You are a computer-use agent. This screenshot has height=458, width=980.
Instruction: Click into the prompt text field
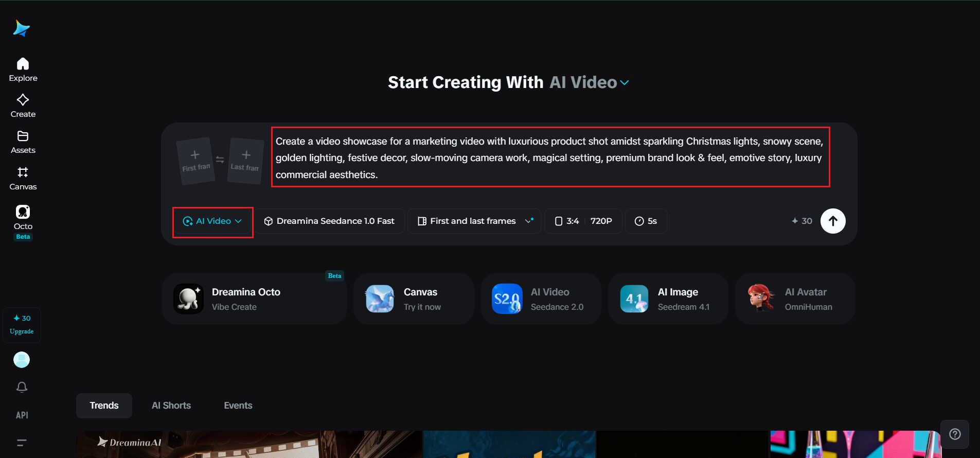click(550, 157)
